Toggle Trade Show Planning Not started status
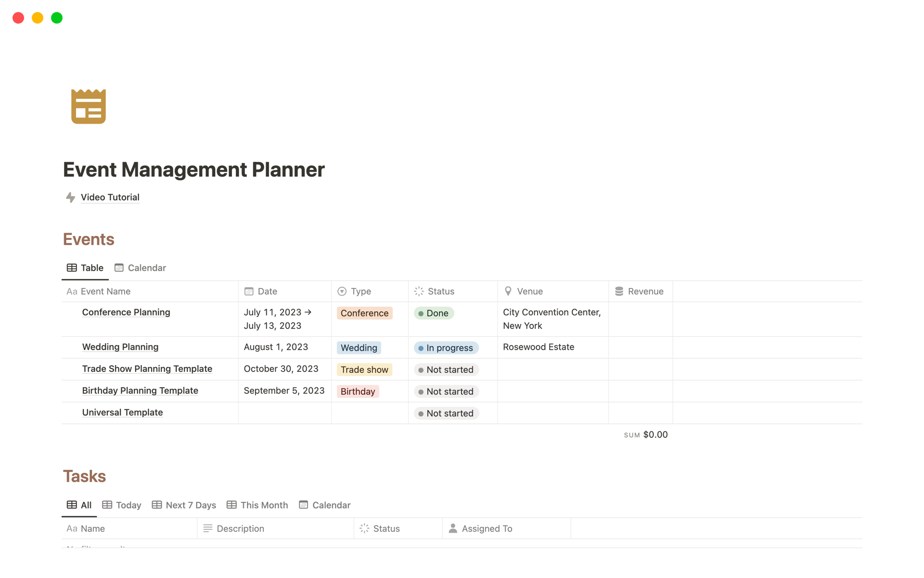Image resolution: width=924 pixels, height=578 pixels. coord(446,369)
